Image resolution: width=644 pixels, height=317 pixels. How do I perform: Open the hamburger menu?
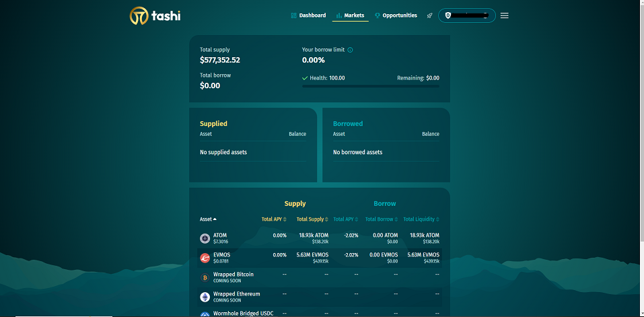[x=505, y=15]
